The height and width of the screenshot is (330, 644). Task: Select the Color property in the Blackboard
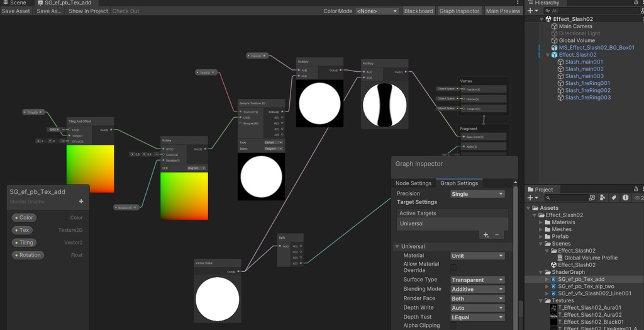(24, 218)
